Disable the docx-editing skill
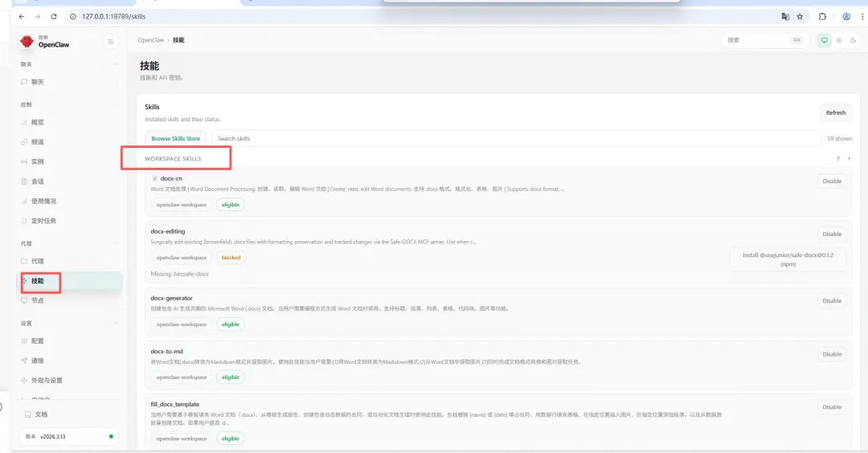 [x=832, y=235]
